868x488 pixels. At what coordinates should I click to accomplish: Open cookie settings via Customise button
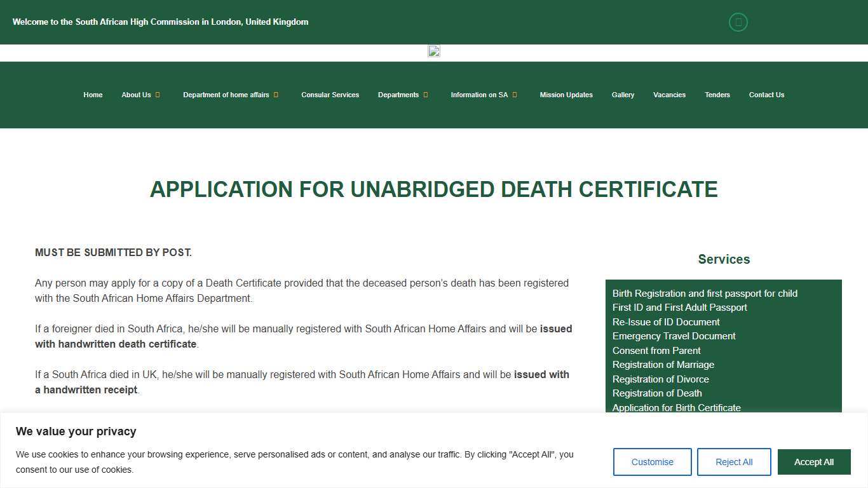coord(652,462)
